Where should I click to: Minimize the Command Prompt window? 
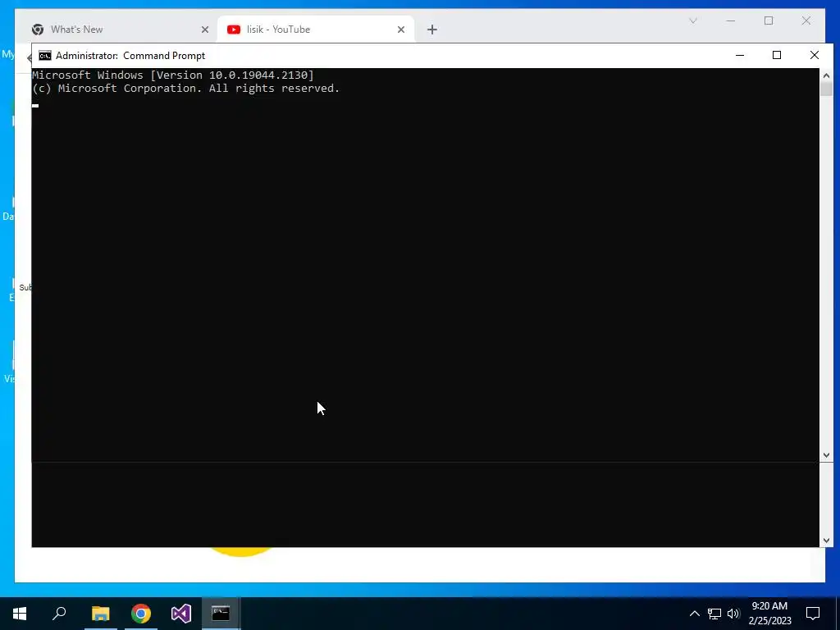[x=740, y=55]
